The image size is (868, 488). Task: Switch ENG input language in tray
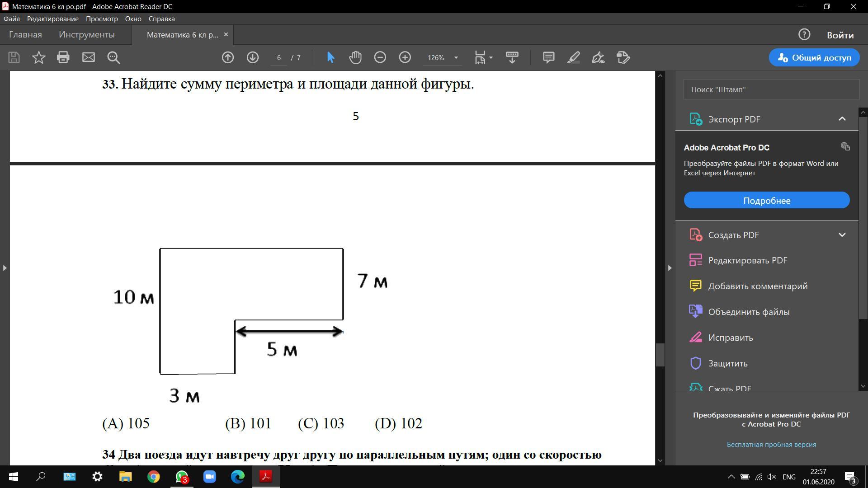(789, 477)
